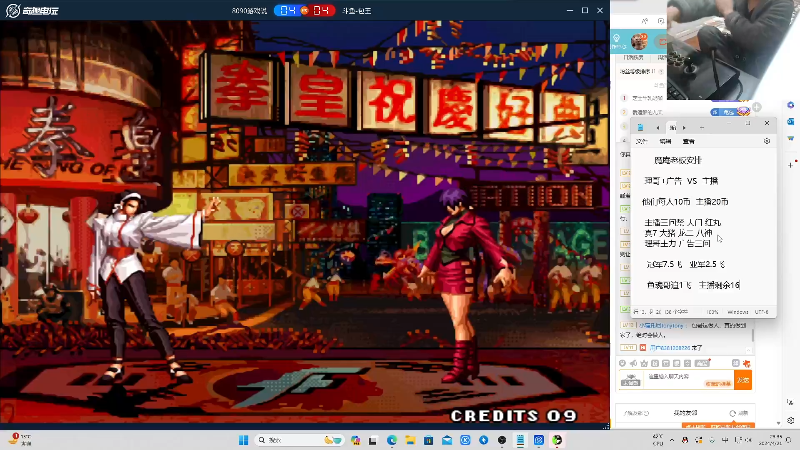
Task: Open the weather widget in the taskbar
Action: click(x=19, y=440)
